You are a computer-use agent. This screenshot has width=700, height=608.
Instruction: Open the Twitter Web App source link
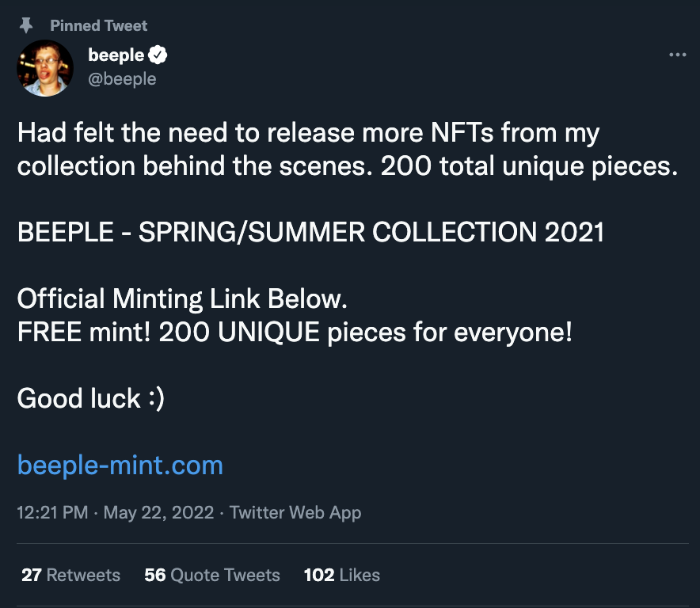pos(295,512)
